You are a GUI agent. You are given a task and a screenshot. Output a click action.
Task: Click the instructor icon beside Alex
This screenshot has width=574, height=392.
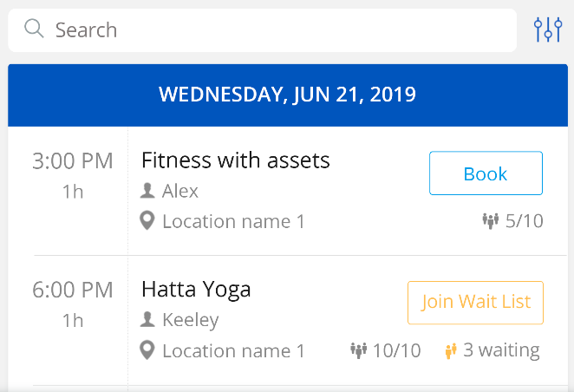point(147,191)
